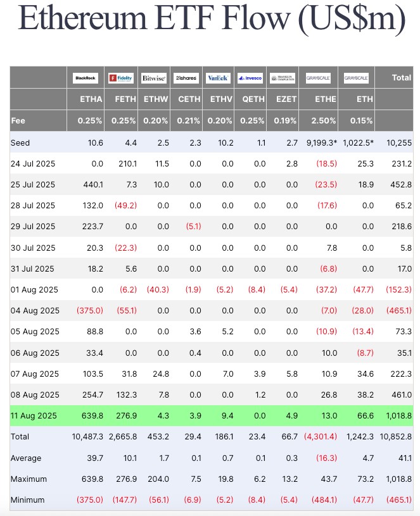The height and width of the screenshot is (516, 420).
Task: Click the VanEck logo
Action: [x=218, y=78]
